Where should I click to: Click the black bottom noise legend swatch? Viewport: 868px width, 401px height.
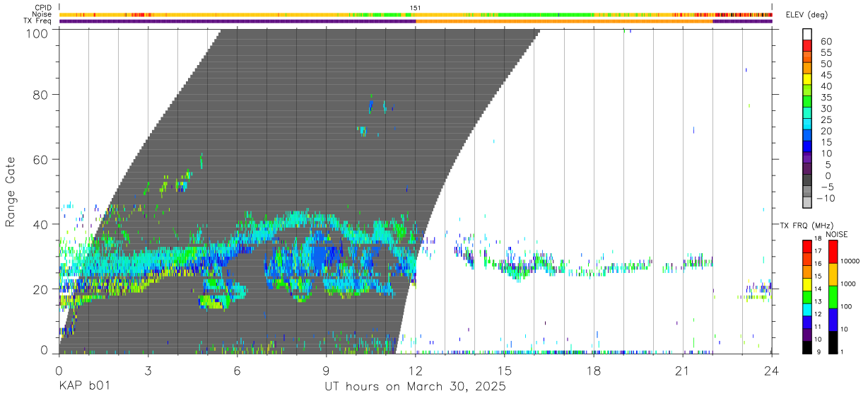833,342
